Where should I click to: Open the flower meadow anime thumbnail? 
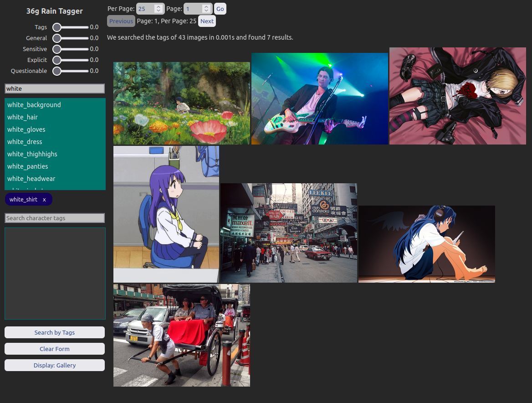pos(182,103)
